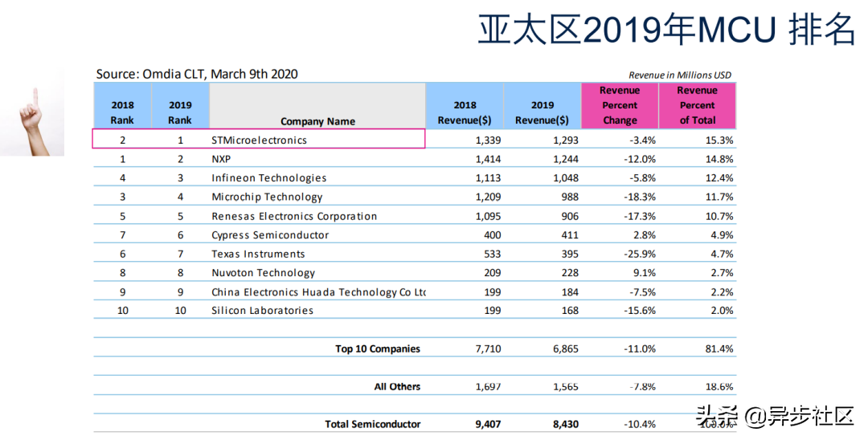Click STMicroelectronics 2019 revenue 1,293

[565, 141]
